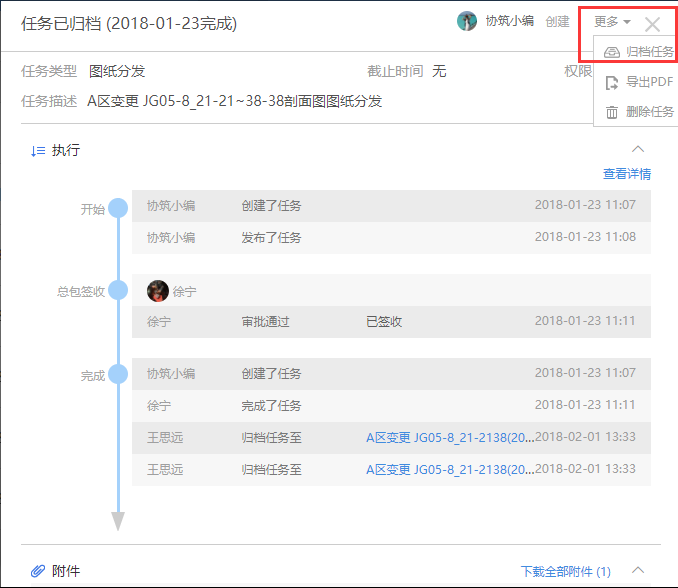Select the 总包签收 timeline node
The width and height of the screenshot is (678, 588).
[x=118, y=291]
